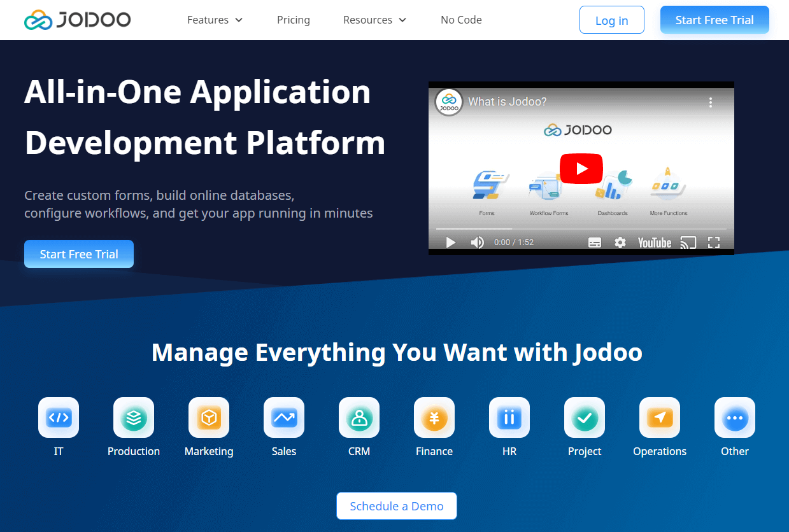Image resolution: width=789 pixels, height=532 pixels.
Task: Click the Jodoo channel avatar in video
Action: click(x=449, y=102)
